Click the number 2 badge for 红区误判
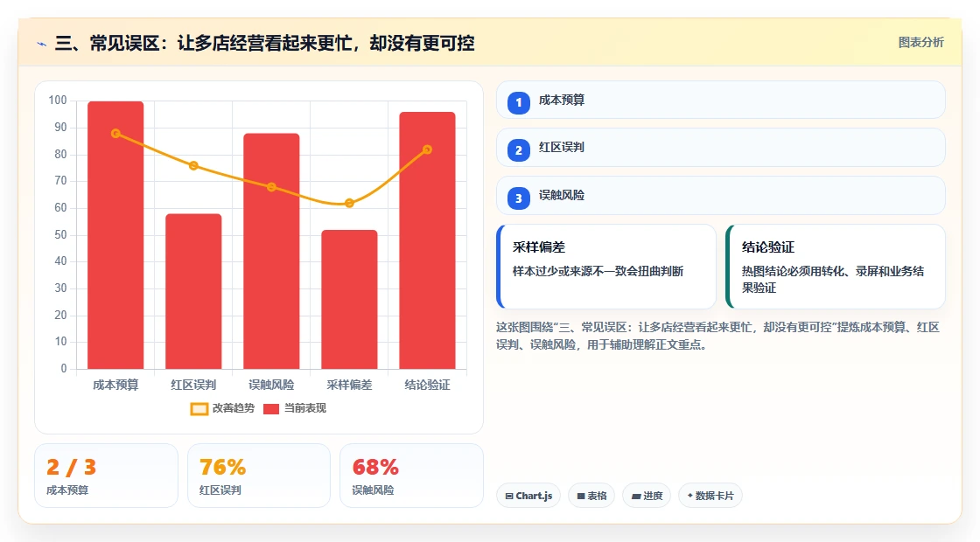 tap(518, 149)
